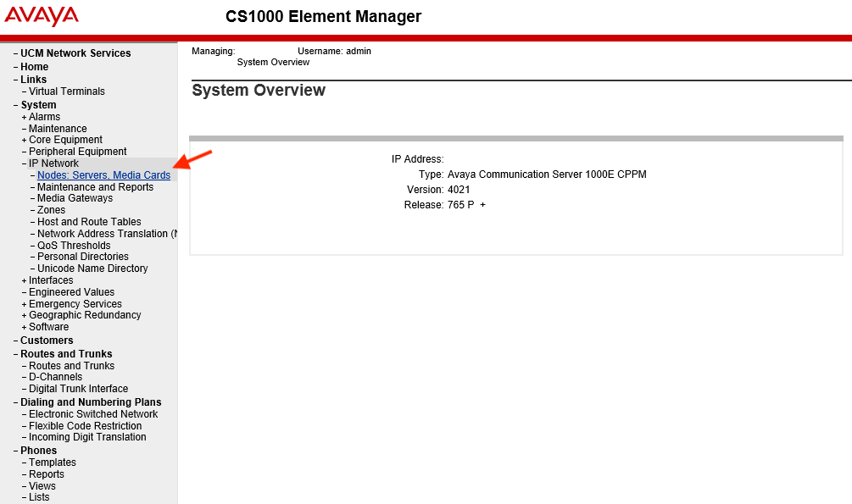852x504 pixels.
Task: Click 'Avaya Communication Server 1000E CPPM' type value
Action: 547,174
